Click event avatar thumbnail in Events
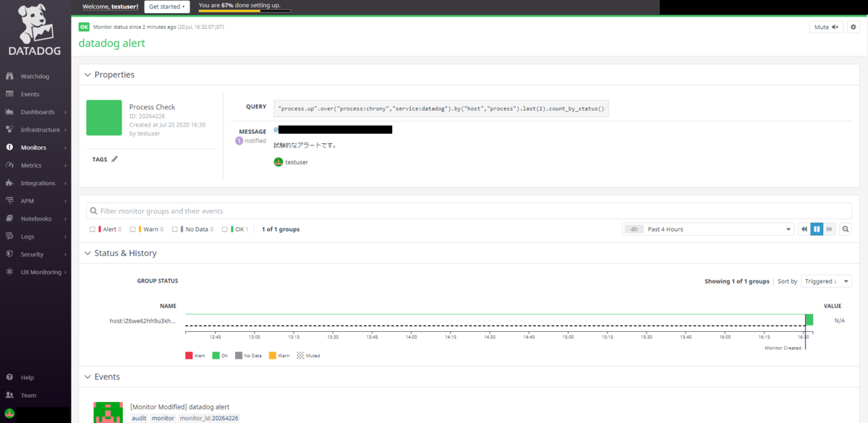This screenshot has height=423, width=868. (x=108, y=412)
